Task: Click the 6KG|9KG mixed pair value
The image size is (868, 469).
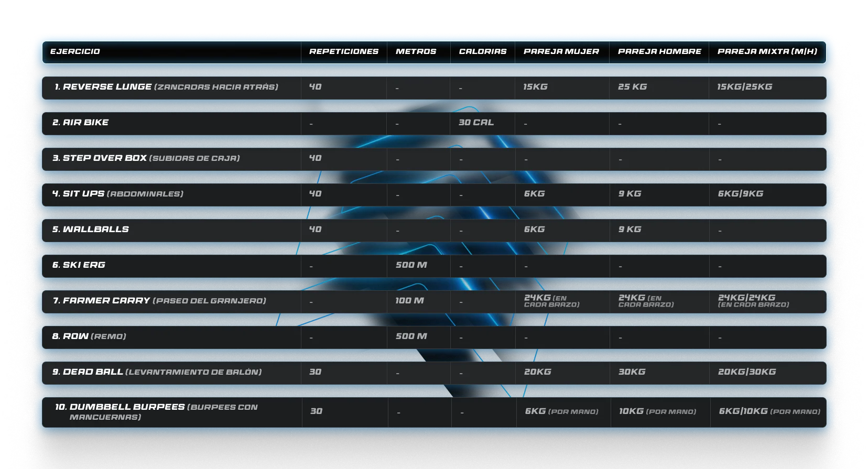Action: (740, 194)
